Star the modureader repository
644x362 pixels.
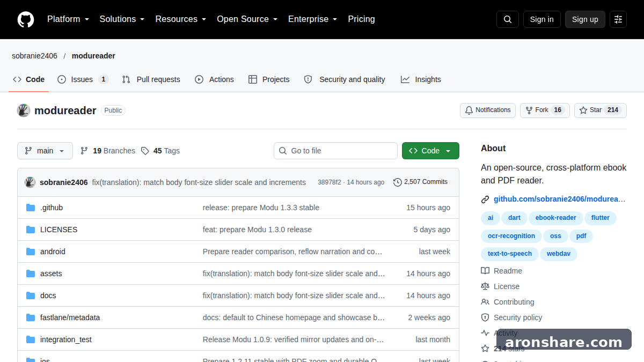(601, 110)
